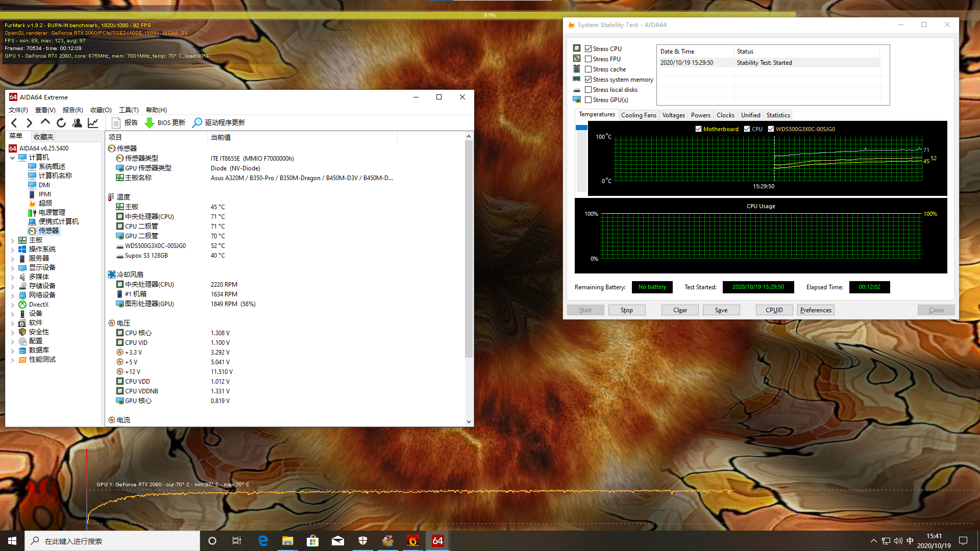Open the 工具(T) menu
Screen dimensions: 980x551
pyautogui.click(x=129, y=110)
